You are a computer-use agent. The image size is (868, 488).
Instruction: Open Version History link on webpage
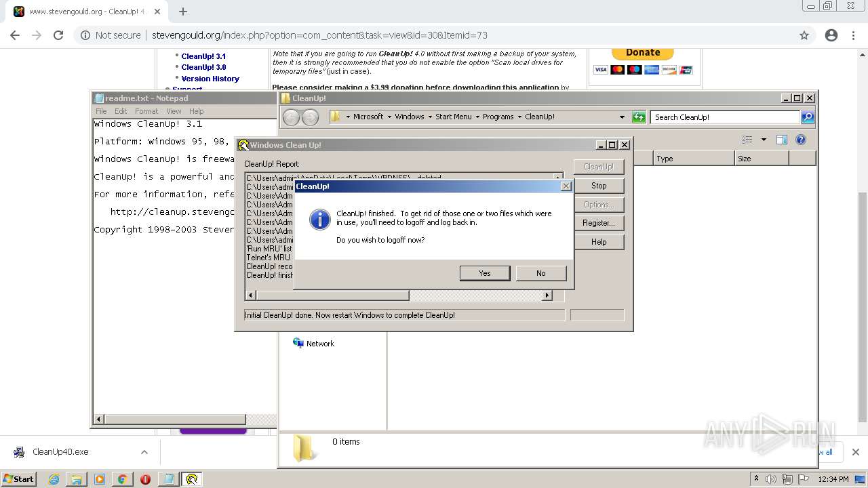[x=210, y=79]
